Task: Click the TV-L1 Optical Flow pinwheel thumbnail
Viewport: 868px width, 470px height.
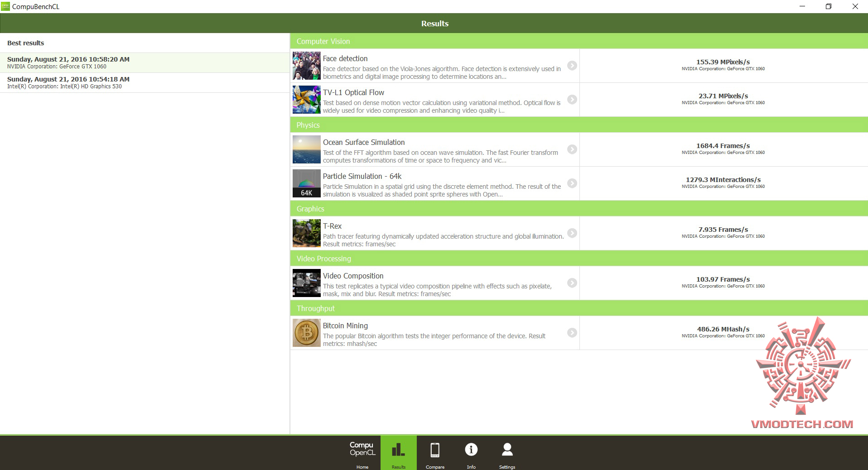Action: click(307, 100)
